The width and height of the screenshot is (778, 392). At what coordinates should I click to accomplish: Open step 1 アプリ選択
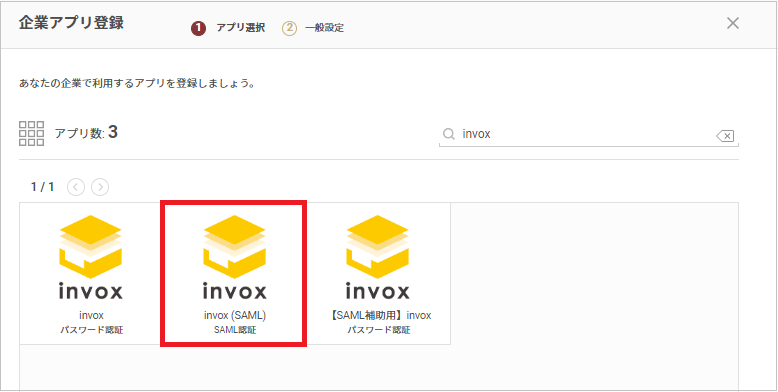pos(228,28)
